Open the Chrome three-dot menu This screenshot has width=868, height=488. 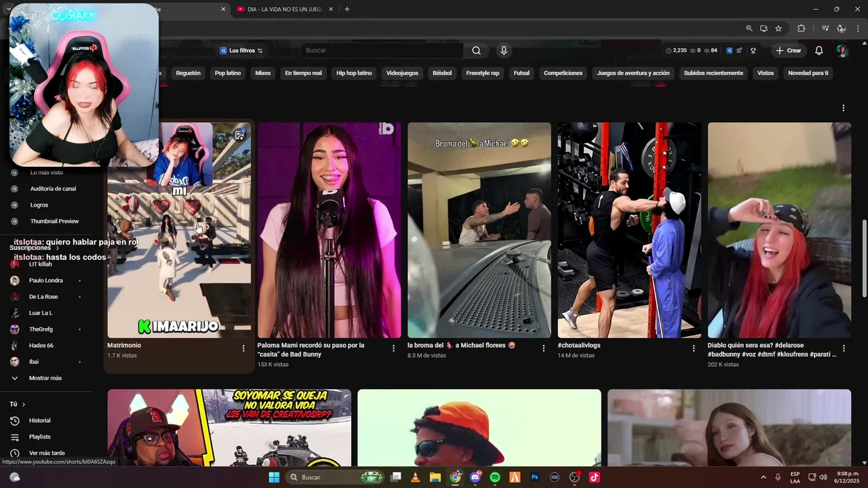[x=859, y=28]
